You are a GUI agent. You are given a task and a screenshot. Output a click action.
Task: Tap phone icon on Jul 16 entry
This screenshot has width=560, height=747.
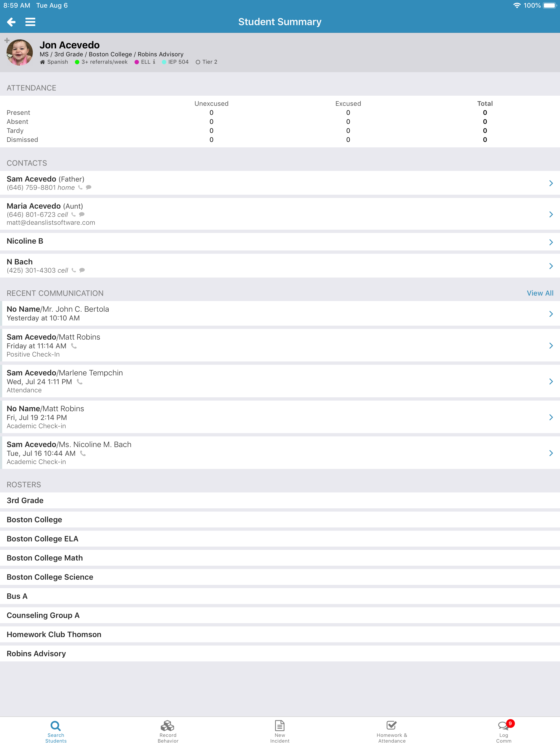pos(83,453)
